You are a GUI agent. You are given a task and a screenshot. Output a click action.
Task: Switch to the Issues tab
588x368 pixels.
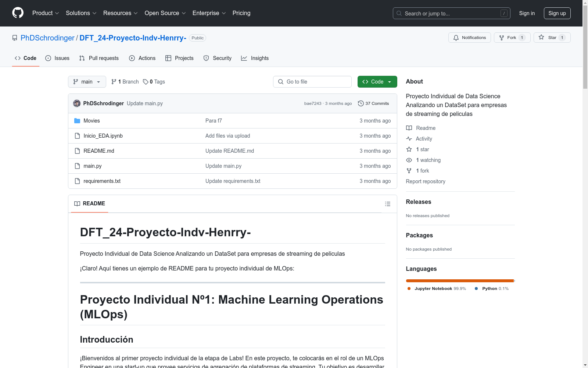click(57, 58)
